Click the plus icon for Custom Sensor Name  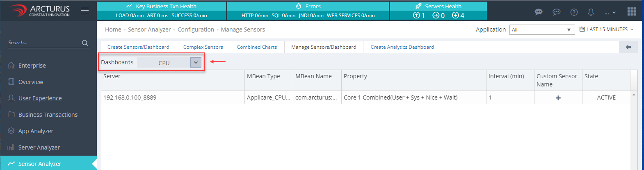pyautogui.click(x=558, y=98)
